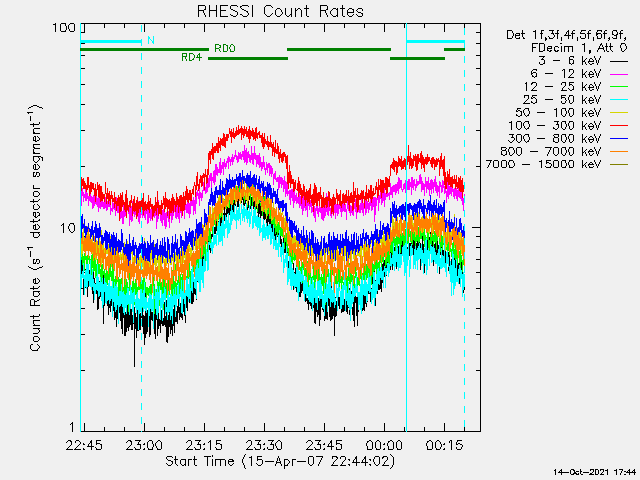
Task: Click the cyan N bar at top left
Action: 111,42
